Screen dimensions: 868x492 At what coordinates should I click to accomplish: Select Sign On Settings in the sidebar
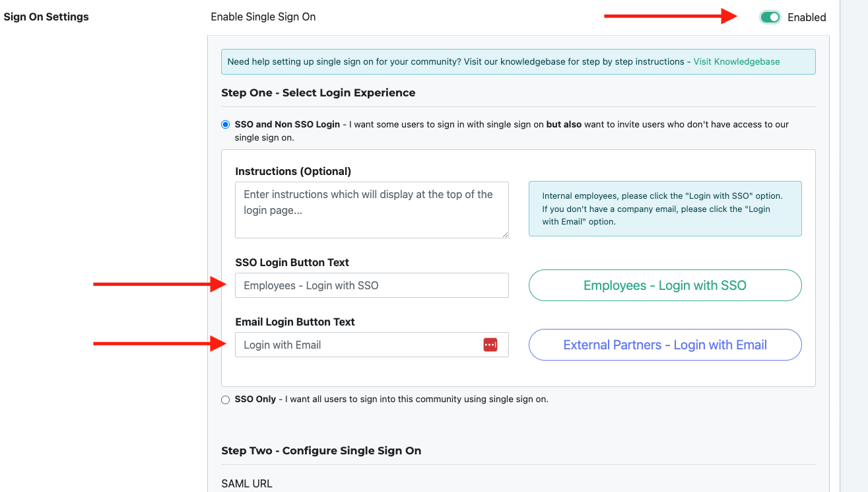[46, 17]
